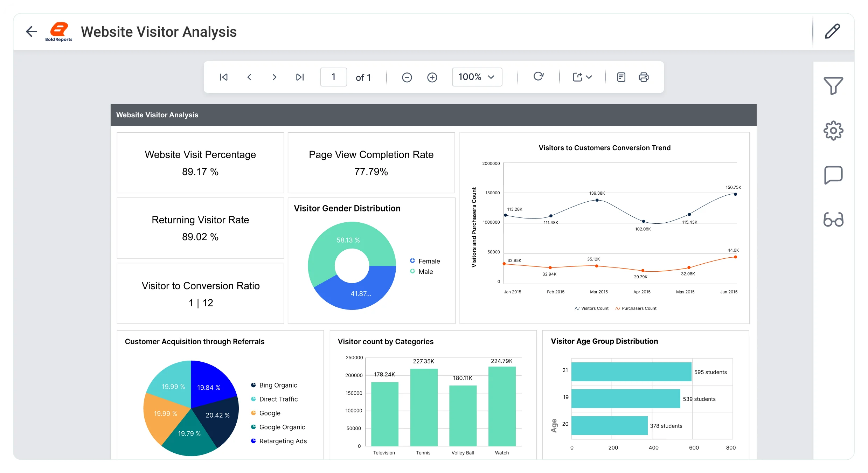The image size is (868, 473).
Task: Toggle the Visitors Count legend item
Action: [591, 308]
